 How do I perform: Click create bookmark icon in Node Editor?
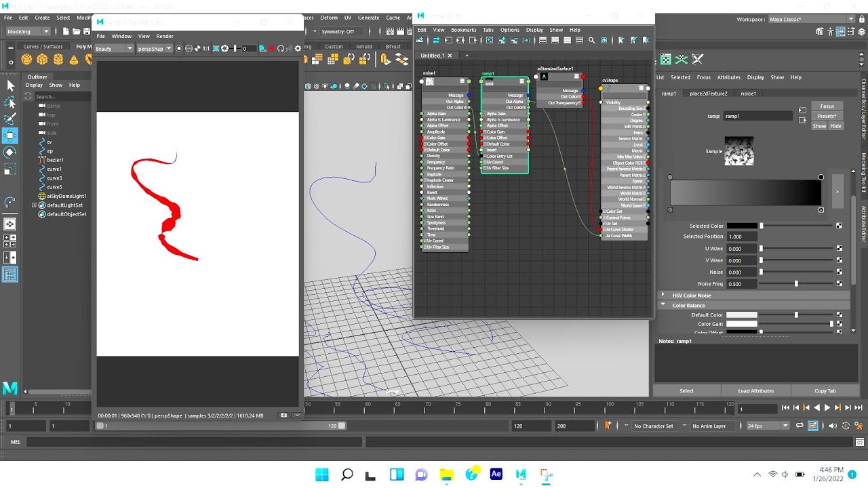coord(621,41)
